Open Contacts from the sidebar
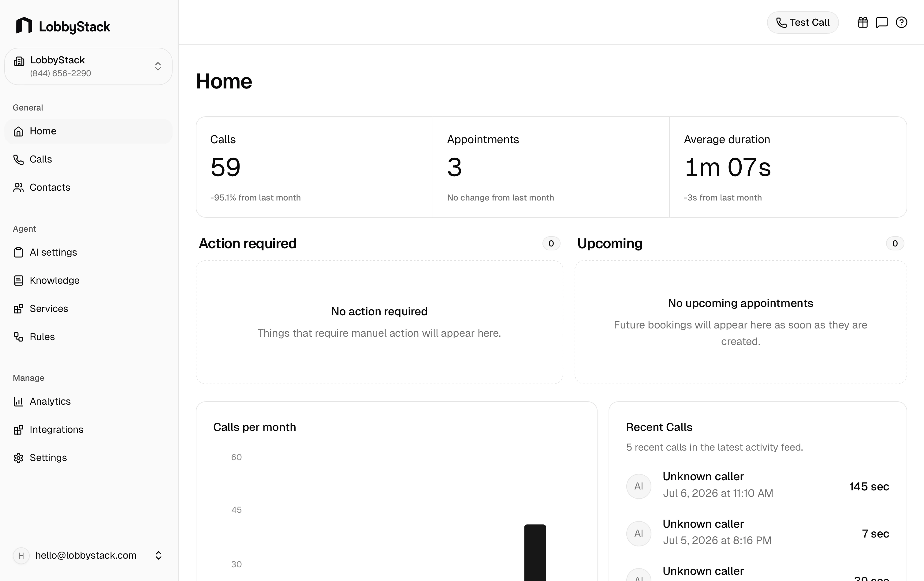 click(88, 187)
